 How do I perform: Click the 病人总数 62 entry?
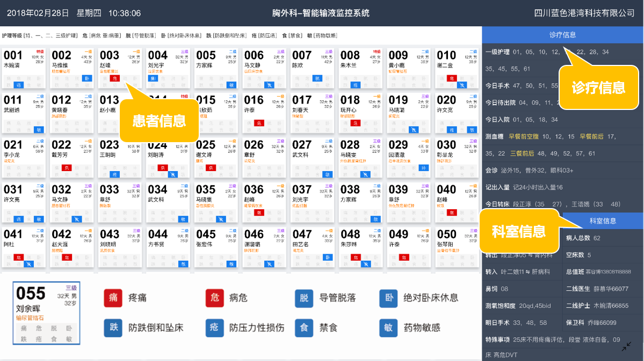click(603, 238)
